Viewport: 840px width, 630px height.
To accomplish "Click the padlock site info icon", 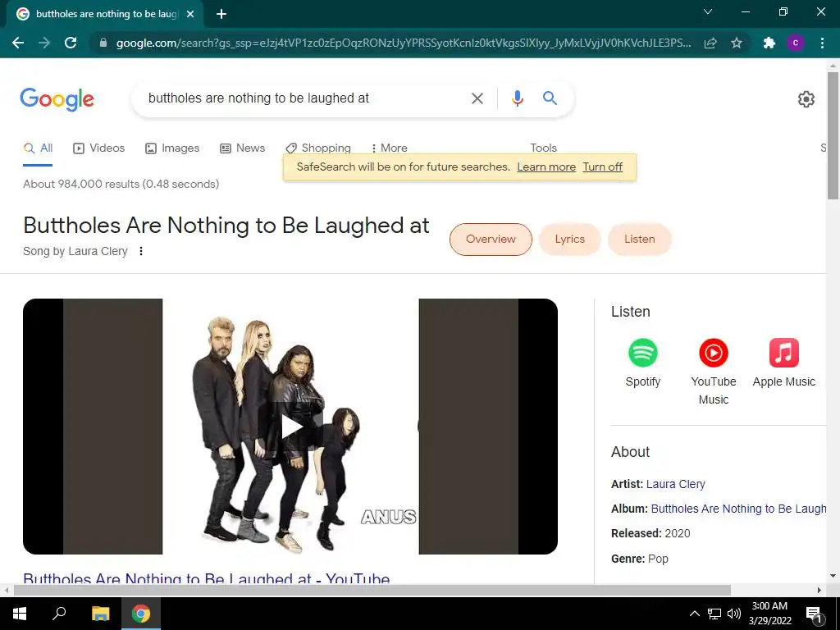I will 103,43.
